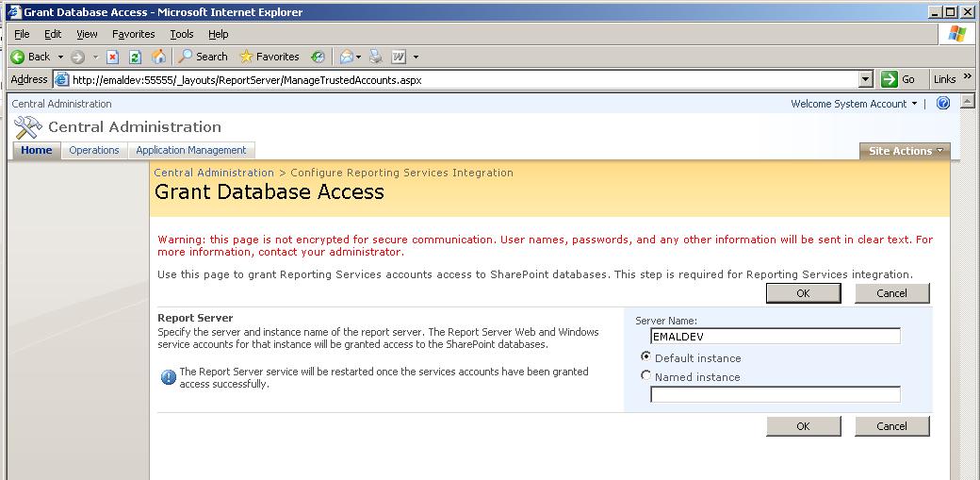
Task: Click the 'Grant Database Access' page title
Action: pyautogui.click(x=269, y=191)
